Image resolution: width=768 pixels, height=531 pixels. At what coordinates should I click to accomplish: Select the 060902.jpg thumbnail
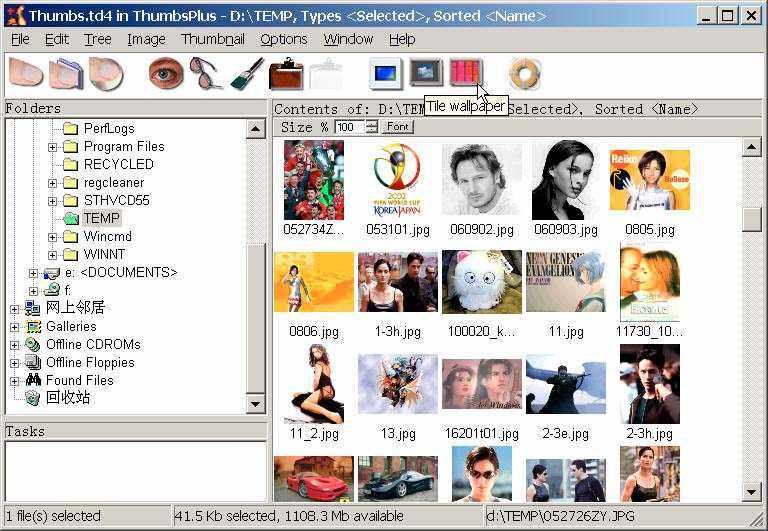481,180
